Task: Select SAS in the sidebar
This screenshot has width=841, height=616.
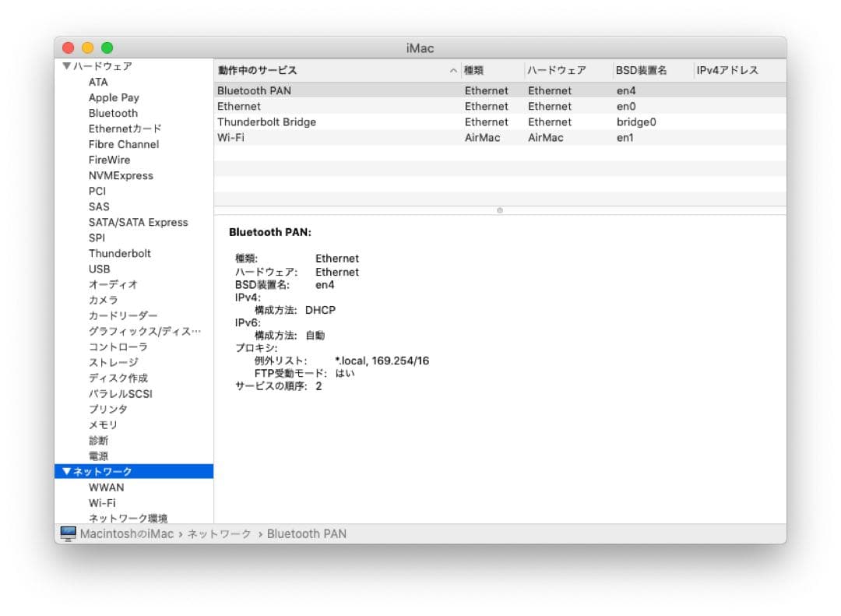Action: pyautogui.click(x=99, y=206)
